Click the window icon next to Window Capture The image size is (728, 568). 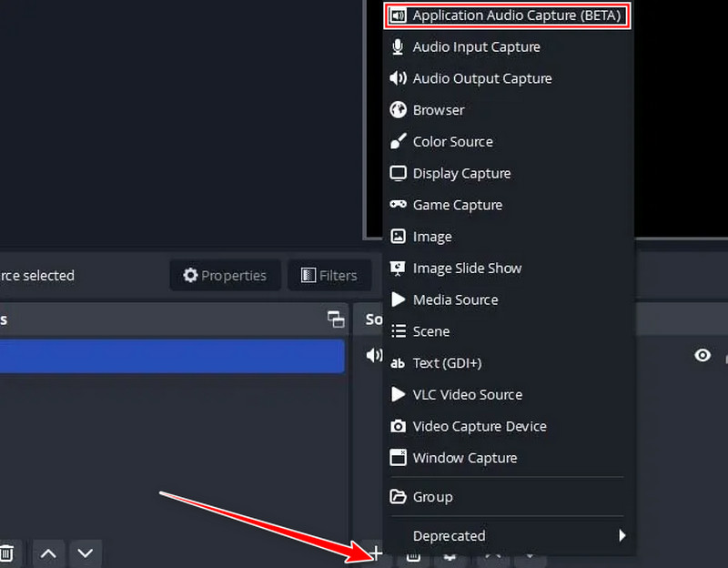398,458
